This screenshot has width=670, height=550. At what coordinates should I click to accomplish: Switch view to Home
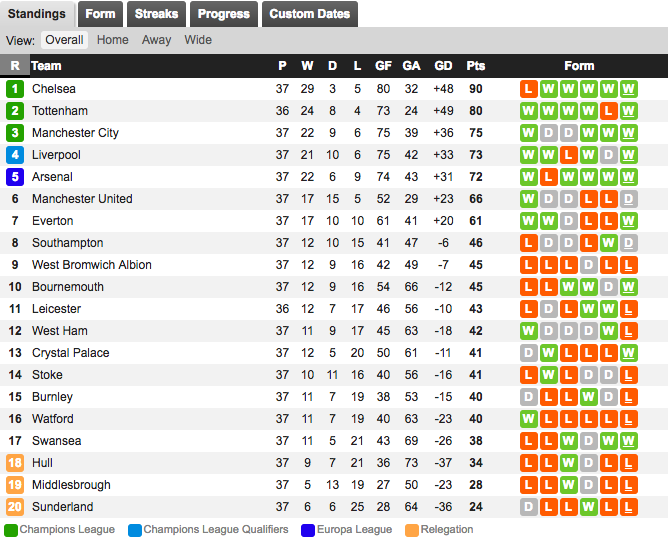point(112,40)
